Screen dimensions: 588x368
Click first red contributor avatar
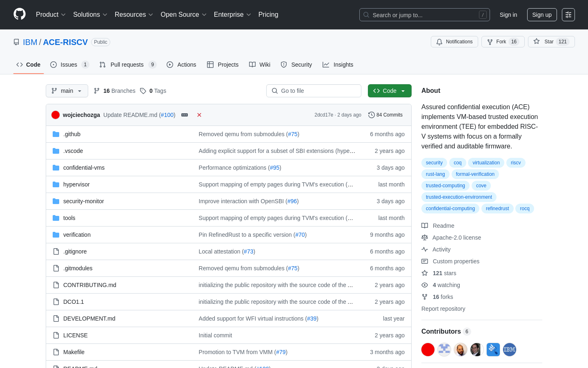tap(428, 350)
